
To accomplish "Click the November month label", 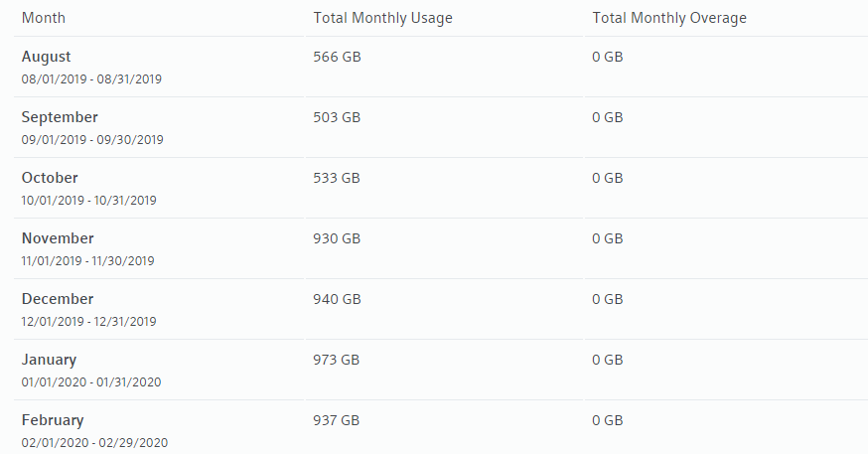I will tap(58, 238).
